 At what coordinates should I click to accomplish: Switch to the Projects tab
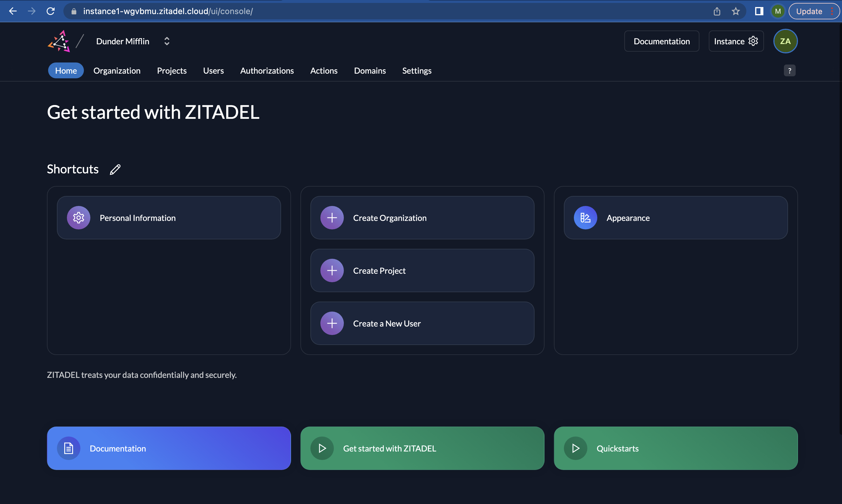[172, 71]
